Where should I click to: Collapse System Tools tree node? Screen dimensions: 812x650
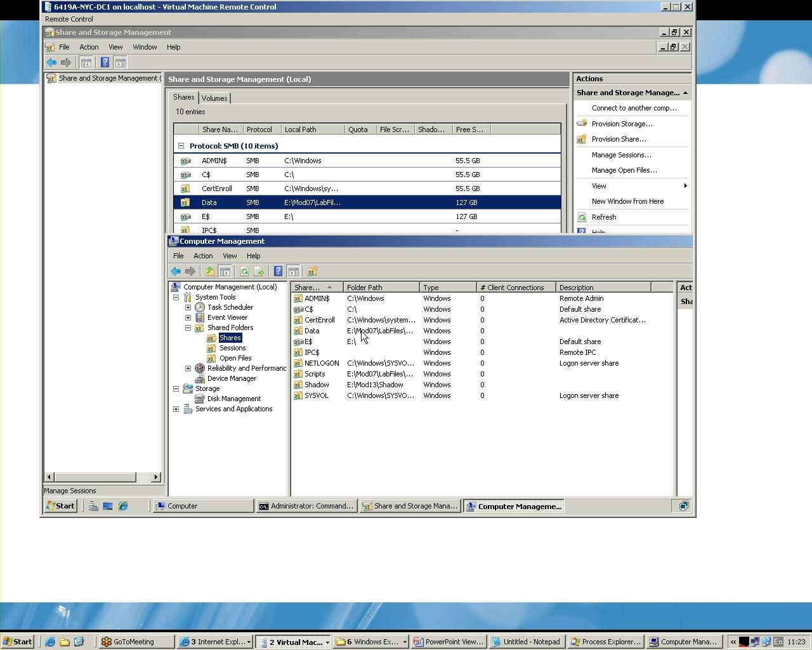[x=176, y=297]
